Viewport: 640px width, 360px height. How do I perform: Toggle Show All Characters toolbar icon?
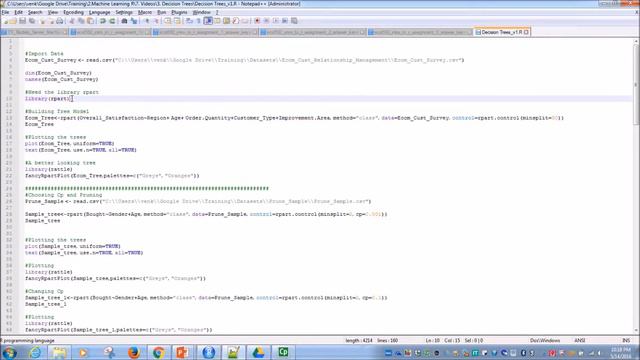[198, 21]
